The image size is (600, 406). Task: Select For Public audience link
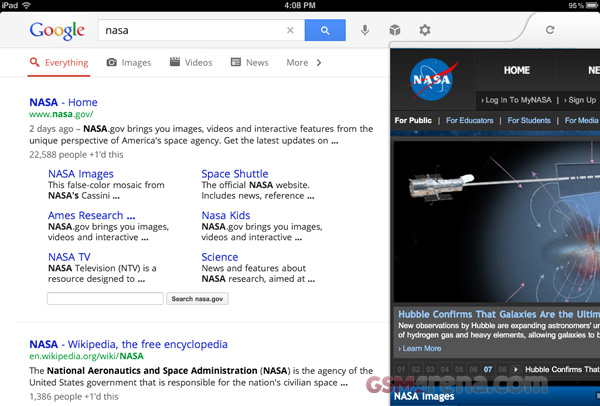413,121
